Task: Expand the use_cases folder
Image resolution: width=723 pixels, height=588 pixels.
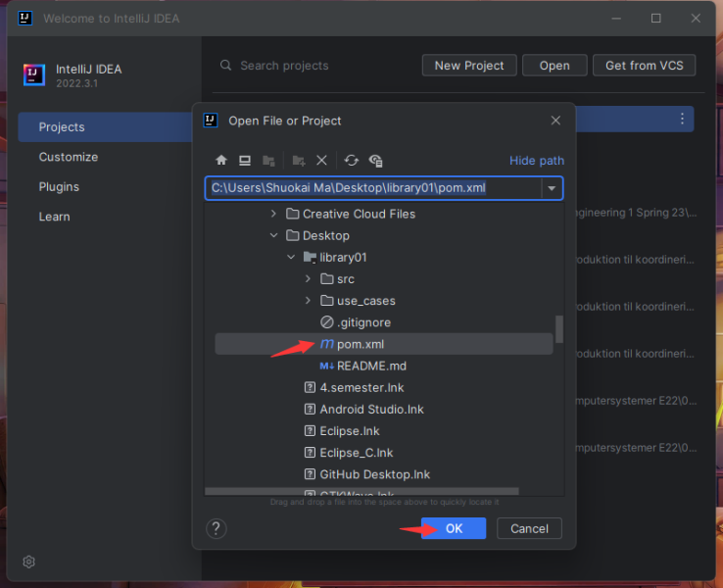Action: [x=308, y=300]
